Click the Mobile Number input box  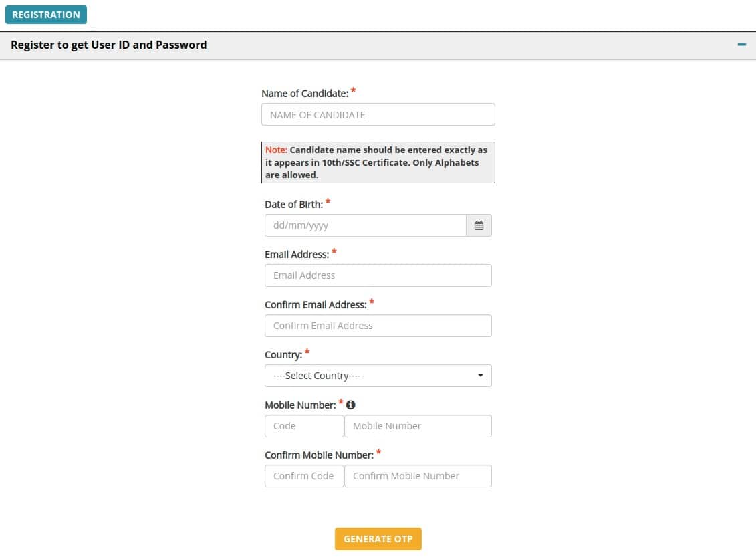point(418,426)
